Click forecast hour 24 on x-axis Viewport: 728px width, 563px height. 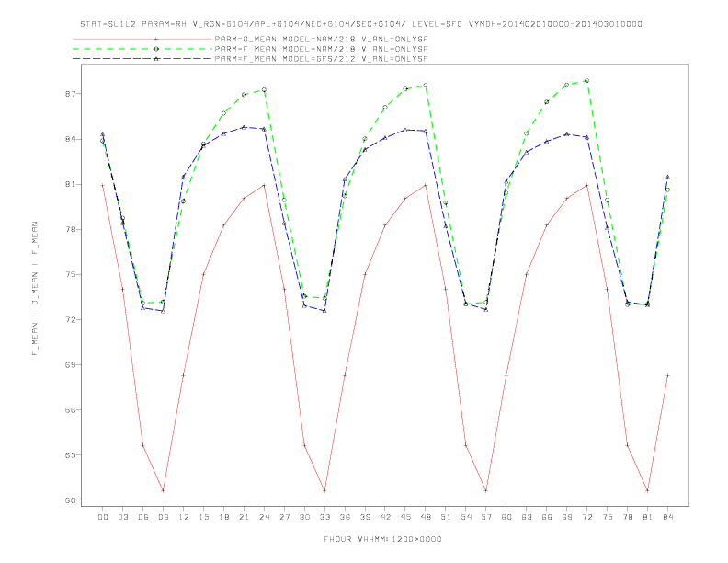(264, 517)
